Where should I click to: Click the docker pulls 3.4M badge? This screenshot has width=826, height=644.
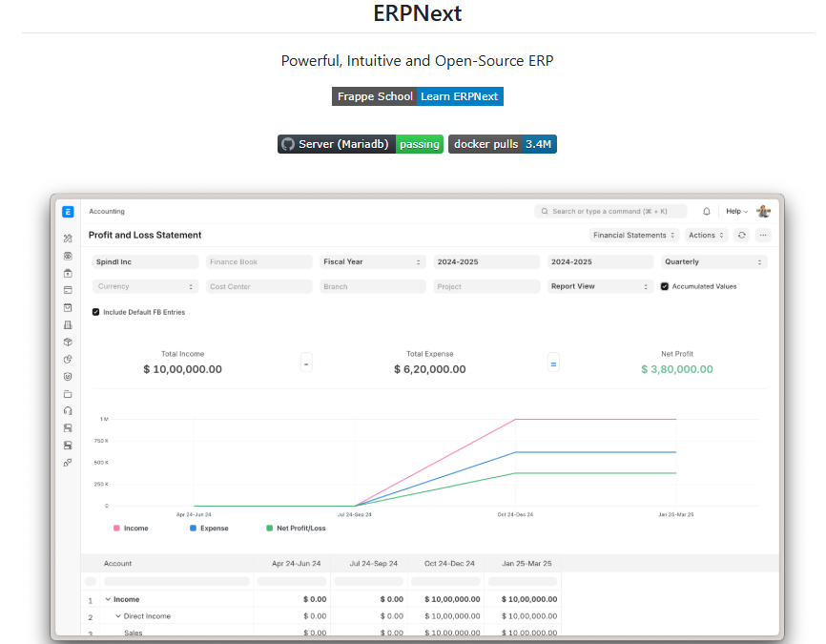click(x=503, y=144)
